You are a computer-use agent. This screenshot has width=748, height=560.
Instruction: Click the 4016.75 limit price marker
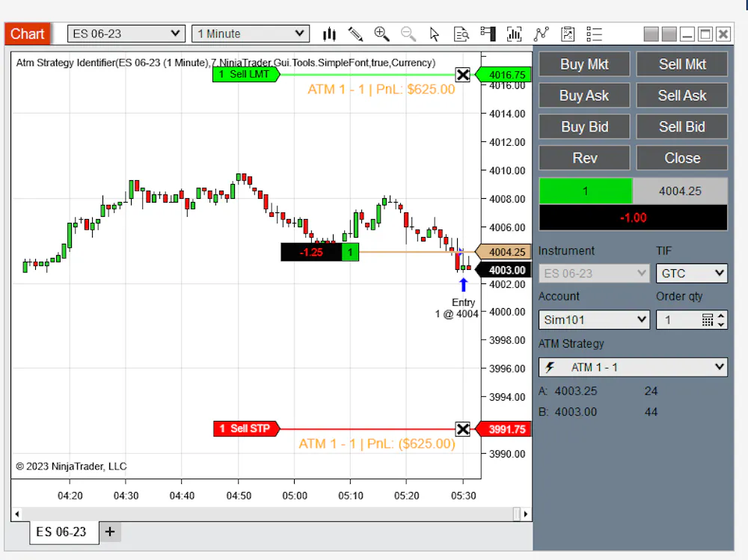pos(503,75)
